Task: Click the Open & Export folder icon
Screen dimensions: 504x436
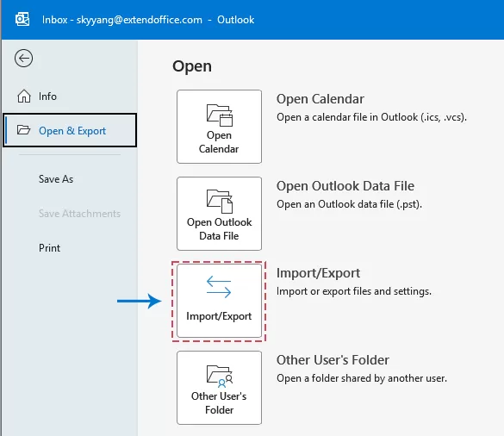Action: click(x=23, y=130)
